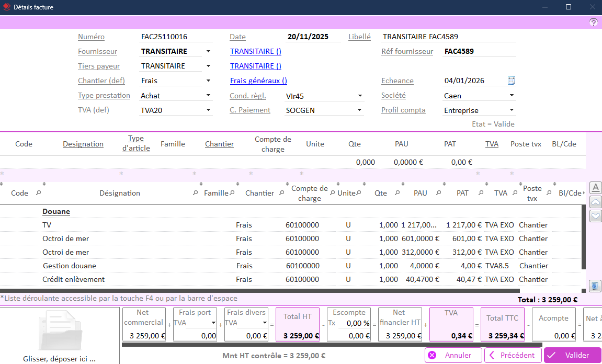
Task: Click the vertical scrollbar of lines table
Action: point(584,235)
